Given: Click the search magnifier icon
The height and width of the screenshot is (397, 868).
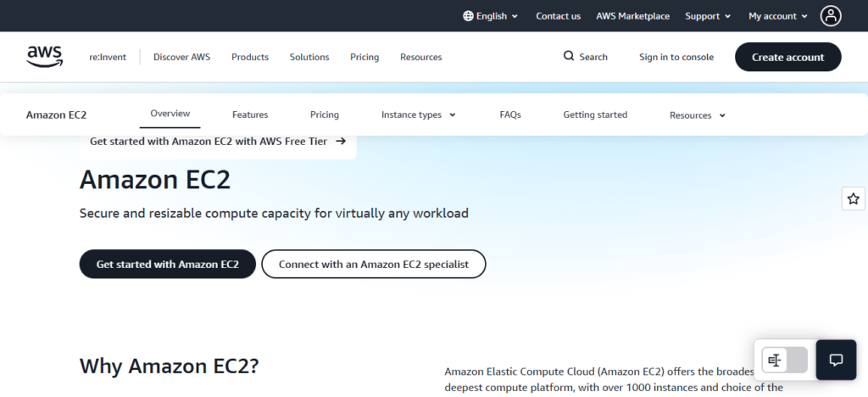Looking at the screenshot, I should click(569, 56).
